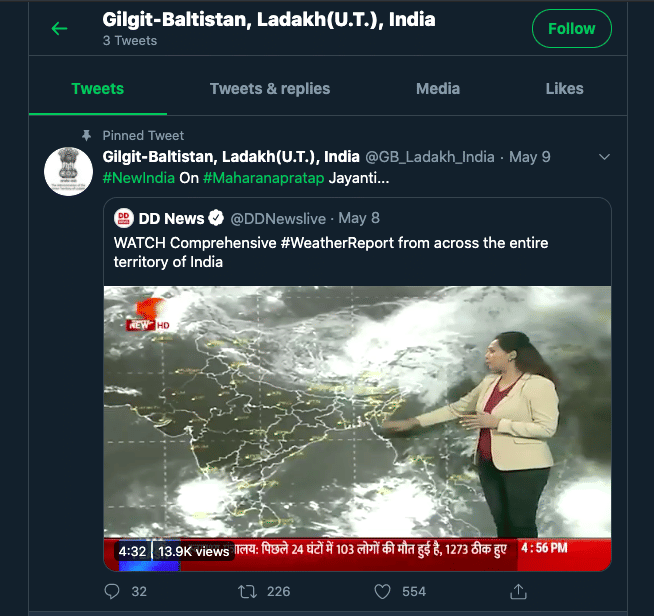Viewport: 654px width, 616px height.
Task: Click the @GB_Ladakh_India handle
Action: pyautogui.click(x=429, y=157)
